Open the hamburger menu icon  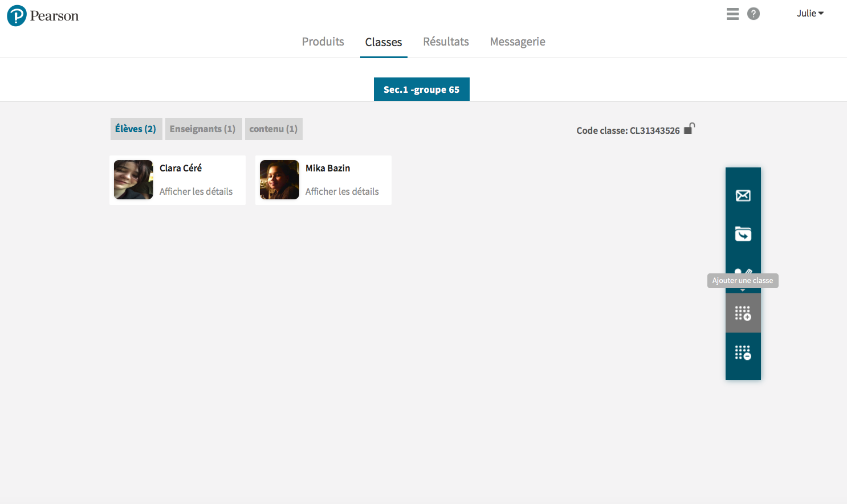coord(732,14)
